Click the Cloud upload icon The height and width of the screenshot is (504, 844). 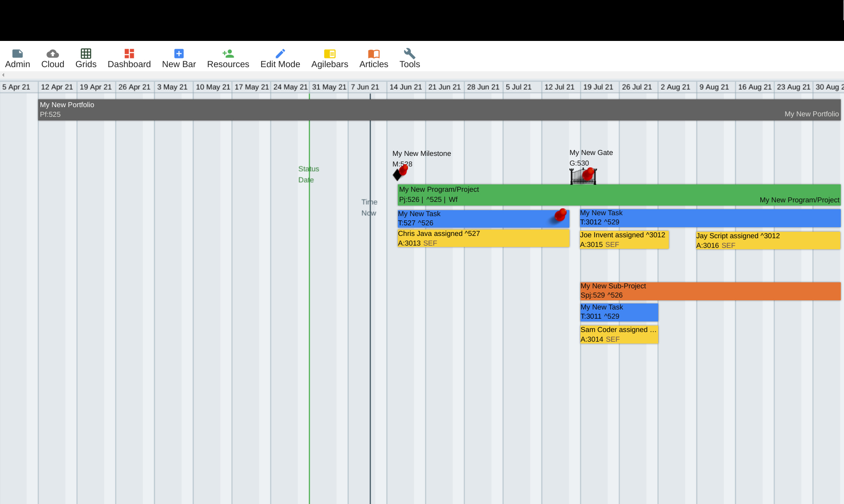pyautogui.click(x=52, y=54)
